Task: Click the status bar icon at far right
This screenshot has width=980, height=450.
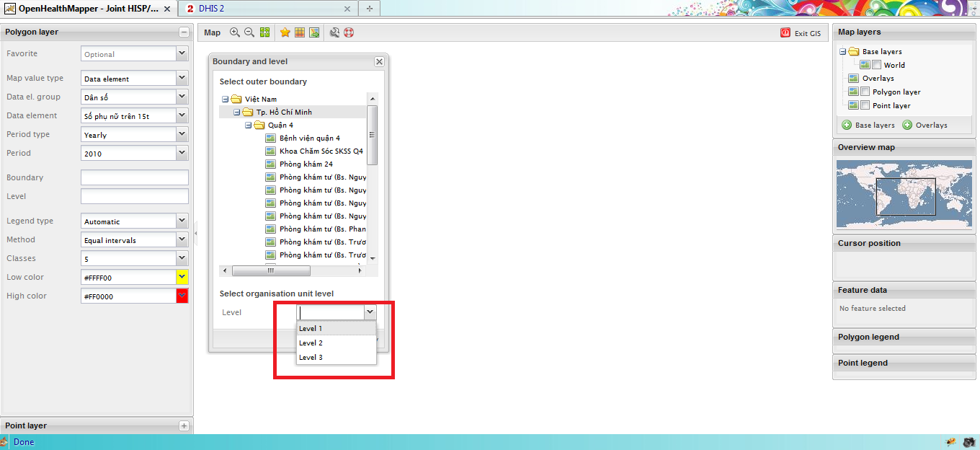Action: (x=969, y=442)
